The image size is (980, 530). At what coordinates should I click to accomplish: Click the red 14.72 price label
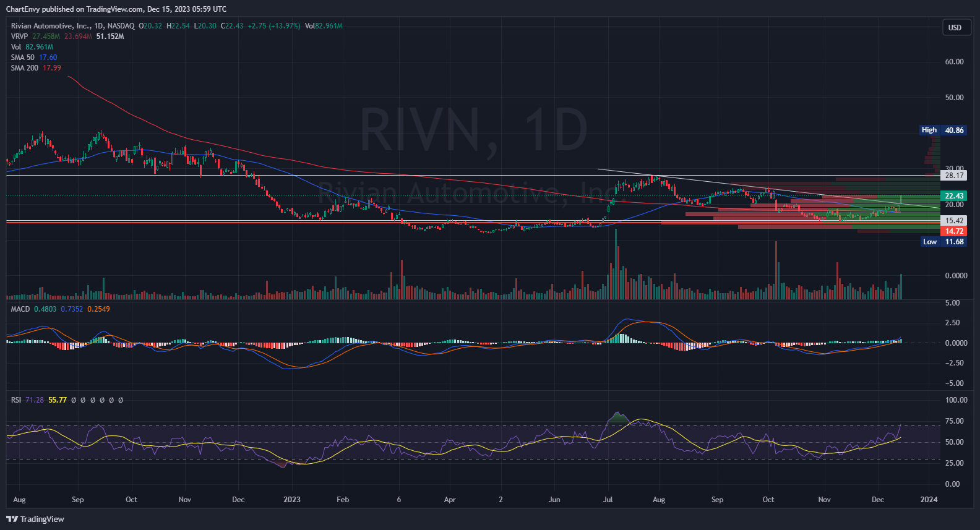point(954,231)
